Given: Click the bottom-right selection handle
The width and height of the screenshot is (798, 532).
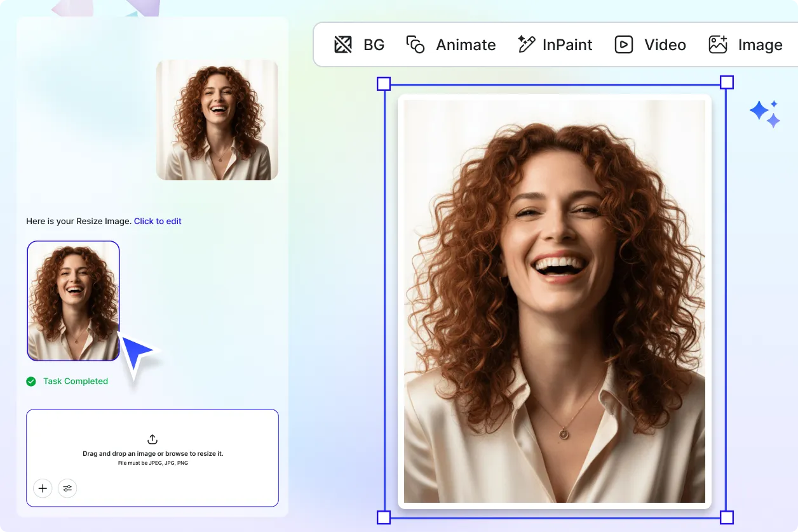Looking at the screenshot, I should [x=727, y=517].
